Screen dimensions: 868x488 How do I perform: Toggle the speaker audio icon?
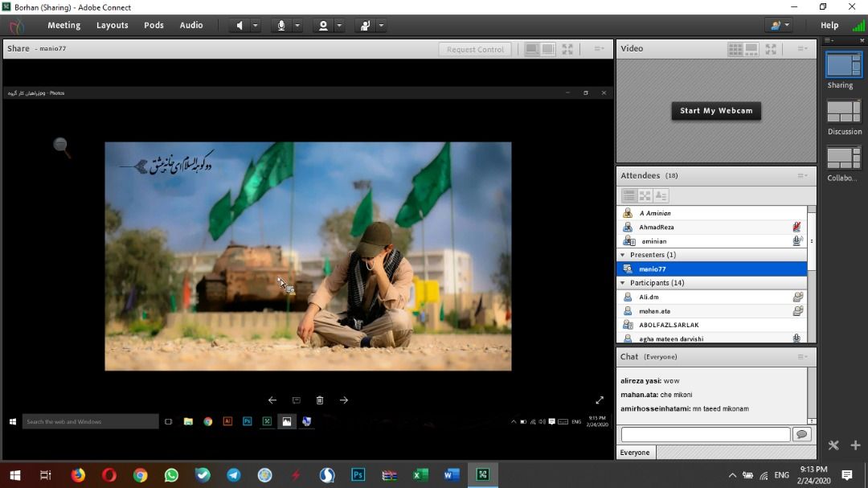point(240,26)
